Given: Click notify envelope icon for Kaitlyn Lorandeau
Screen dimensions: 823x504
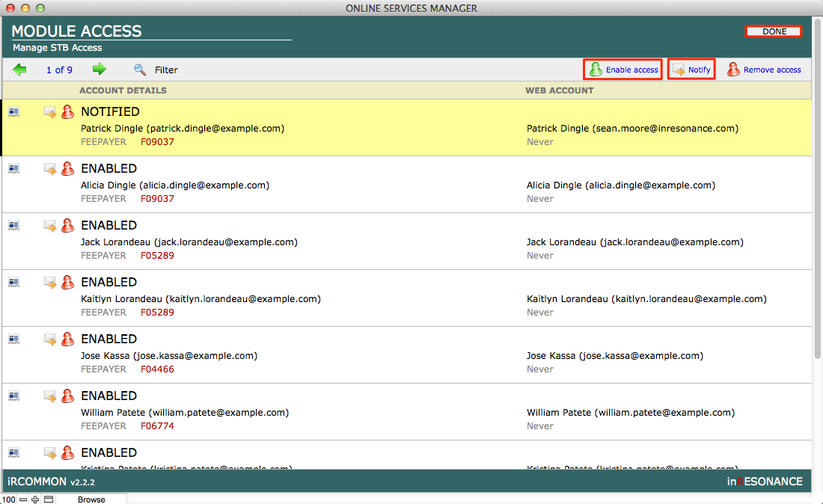Looking at the screenshot, I should (x=50, y=283).
